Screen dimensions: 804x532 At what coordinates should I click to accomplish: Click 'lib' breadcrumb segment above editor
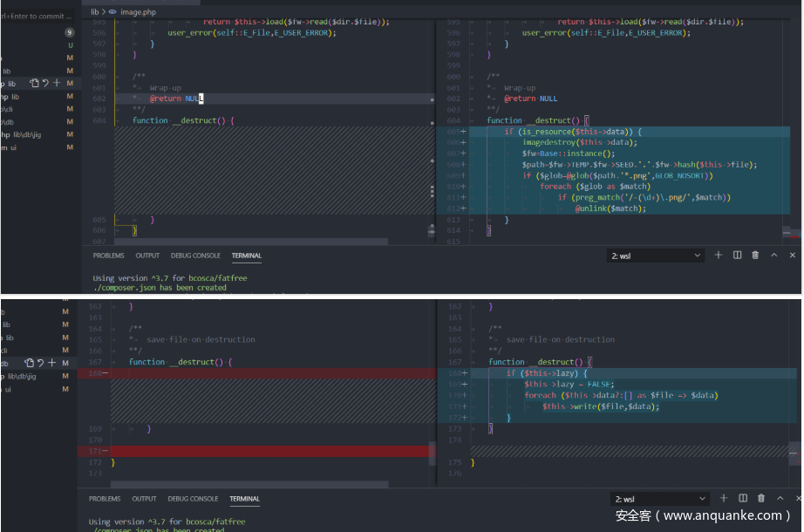pyautogui.click(x=95, y=12)
